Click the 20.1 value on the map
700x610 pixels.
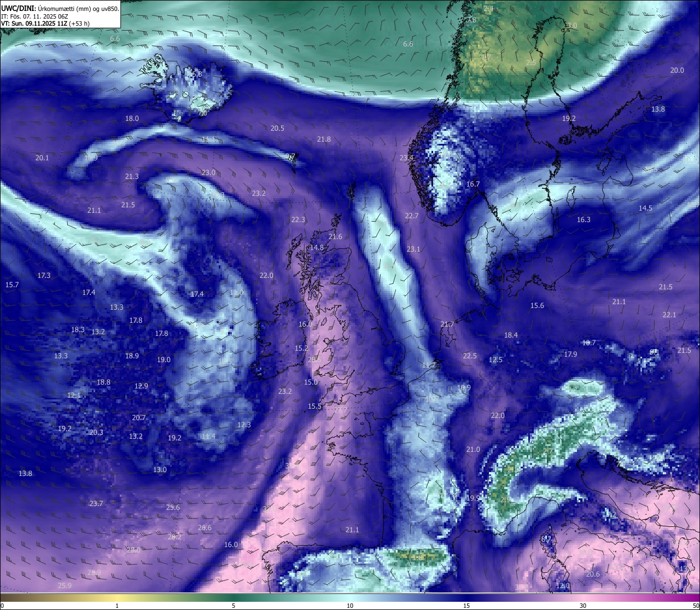point(42,158)
